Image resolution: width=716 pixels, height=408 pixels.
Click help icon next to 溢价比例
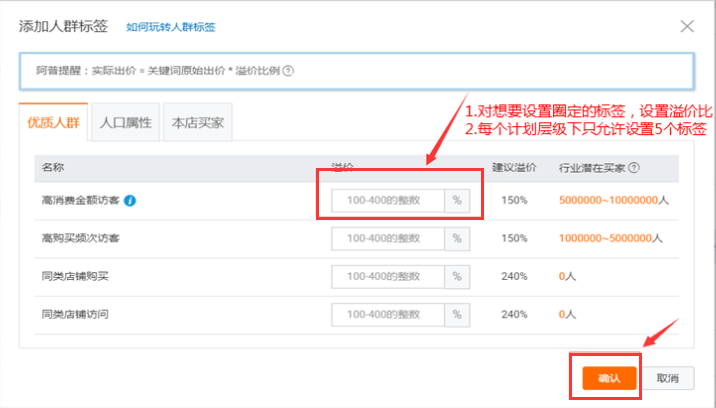click(288, 71)
